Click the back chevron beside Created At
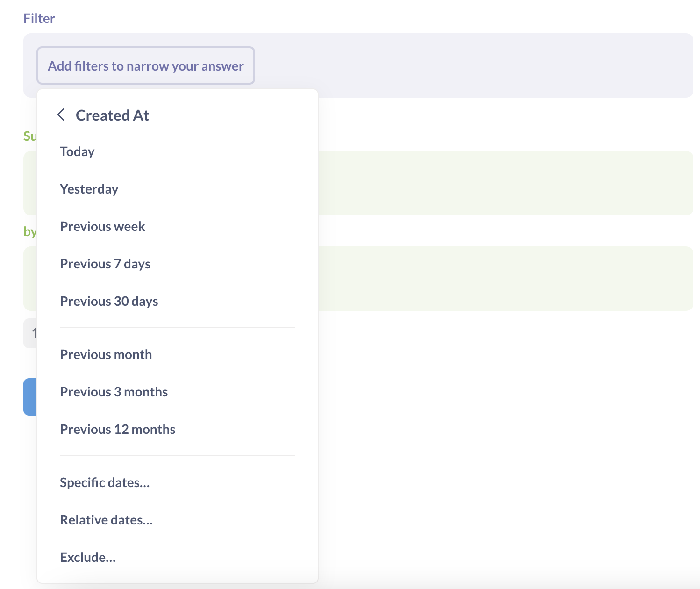The height and width of the screenshot is (589, 700). [x=61, y=115]
